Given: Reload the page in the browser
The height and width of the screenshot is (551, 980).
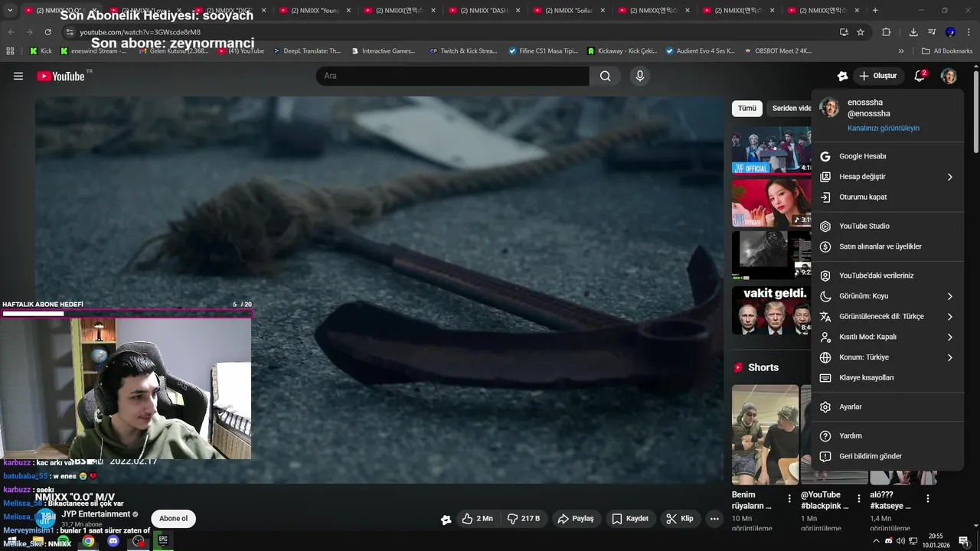Looking at the screenshot, I should coord(47,32).
